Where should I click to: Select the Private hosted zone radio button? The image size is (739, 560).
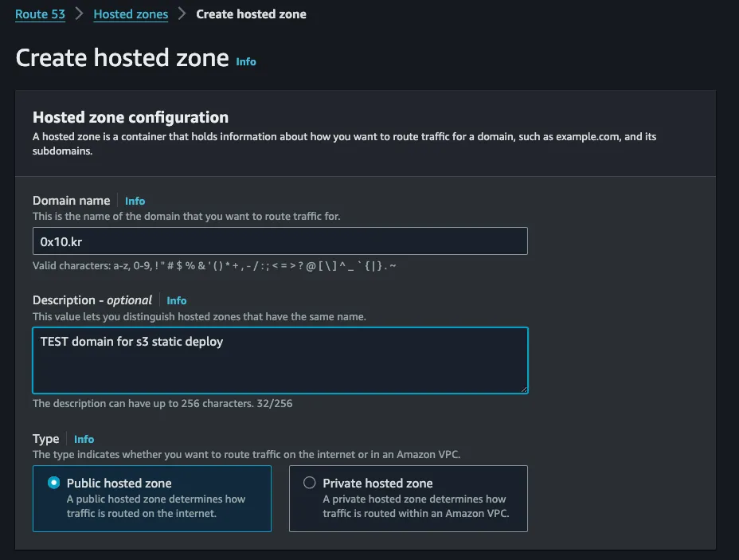click(x=310, y=483)
